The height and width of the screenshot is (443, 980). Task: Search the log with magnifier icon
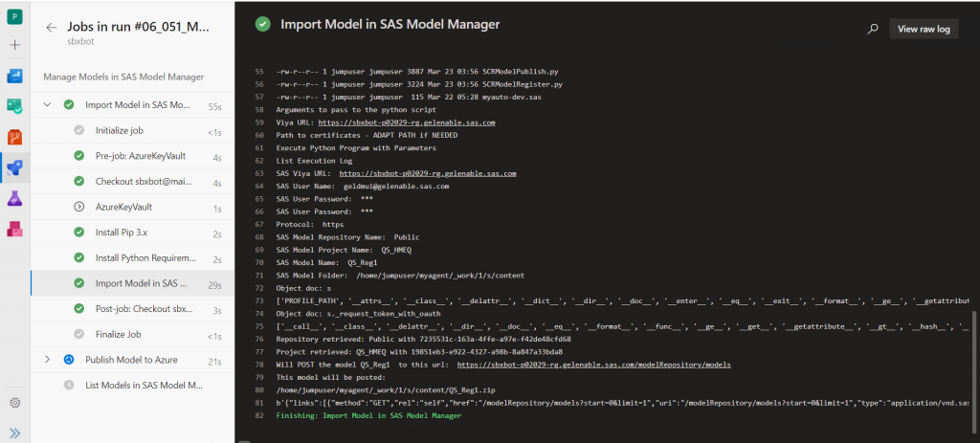click(873, 29)
